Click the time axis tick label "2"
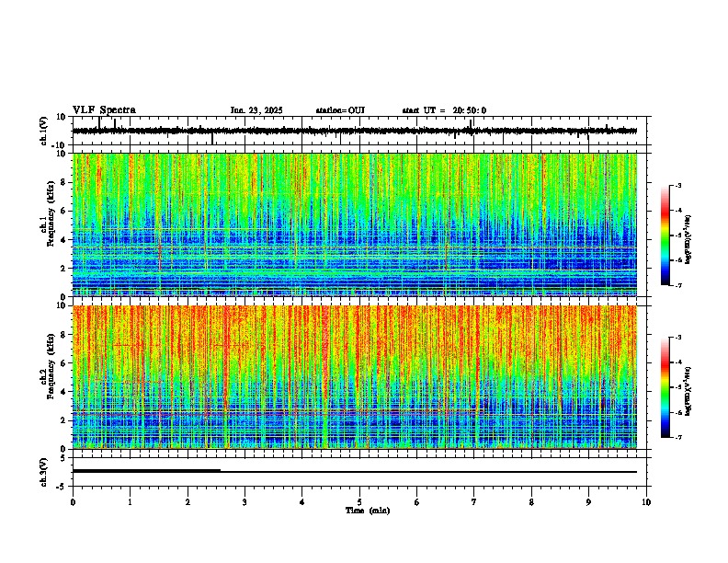The width and height of the screenshot is (728, 563). click(x=188, y=502)
